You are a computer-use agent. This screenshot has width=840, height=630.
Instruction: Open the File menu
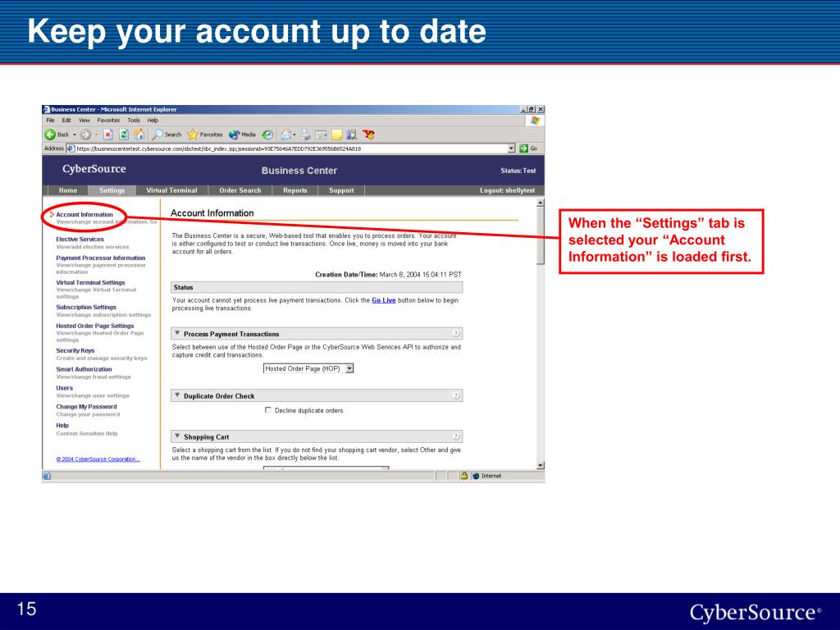50,121
